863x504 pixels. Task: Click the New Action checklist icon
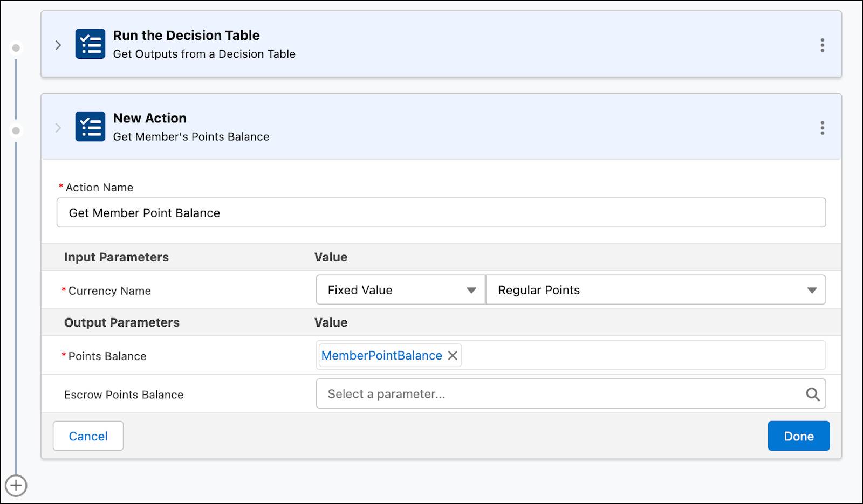90,127
